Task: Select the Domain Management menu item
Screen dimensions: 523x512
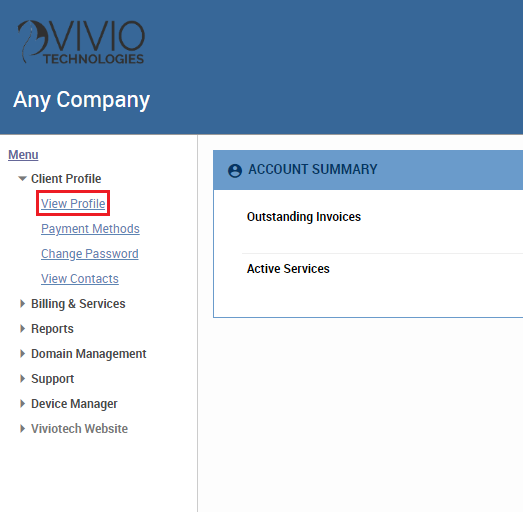Action: [x=89, y=354]
